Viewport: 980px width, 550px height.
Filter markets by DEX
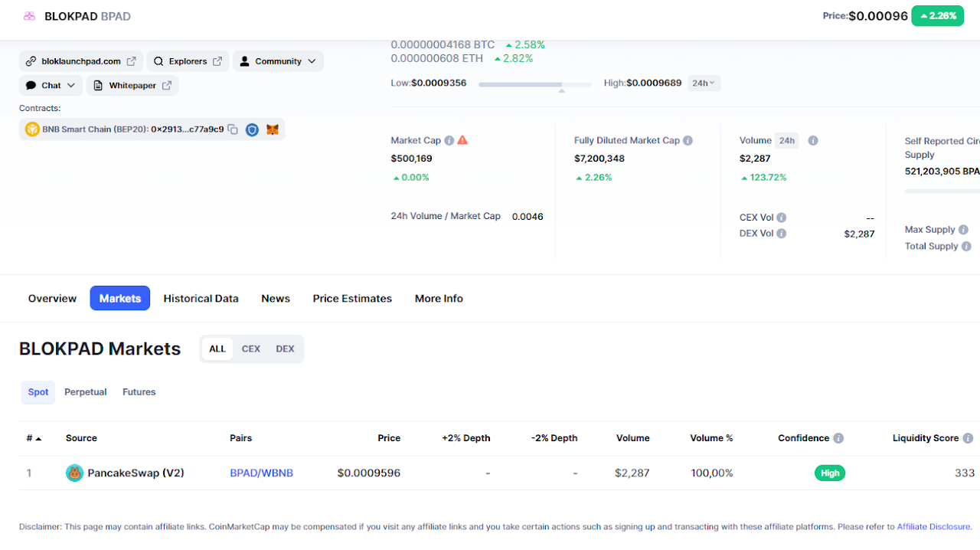285,349
